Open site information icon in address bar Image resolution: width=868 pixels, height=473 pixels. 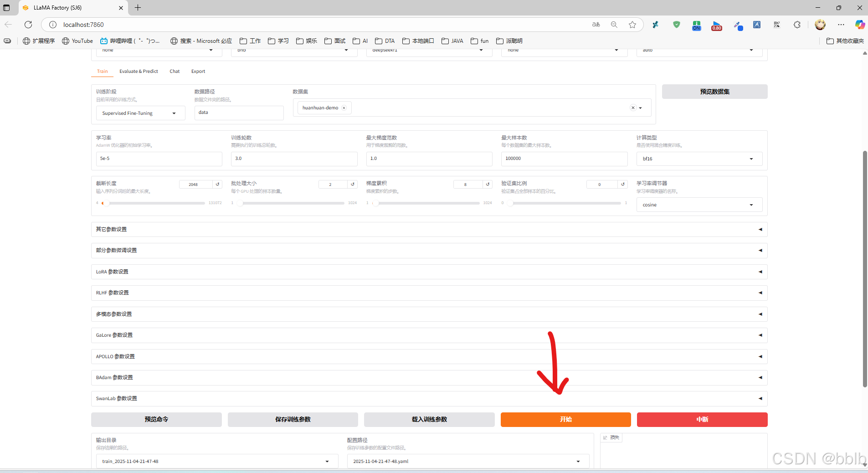(53, 25)
